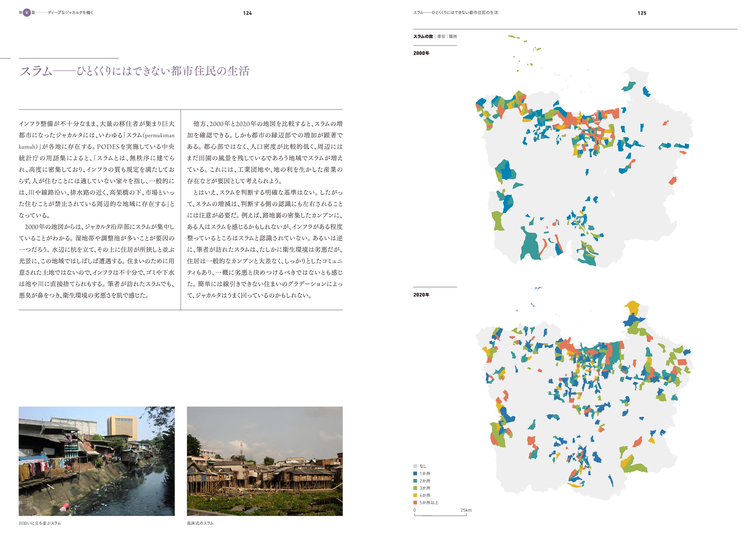Click the text permukiman in first paragraph
Image resolution: width=756 pixels, height=534 pixels.
[x=160, y=135]
